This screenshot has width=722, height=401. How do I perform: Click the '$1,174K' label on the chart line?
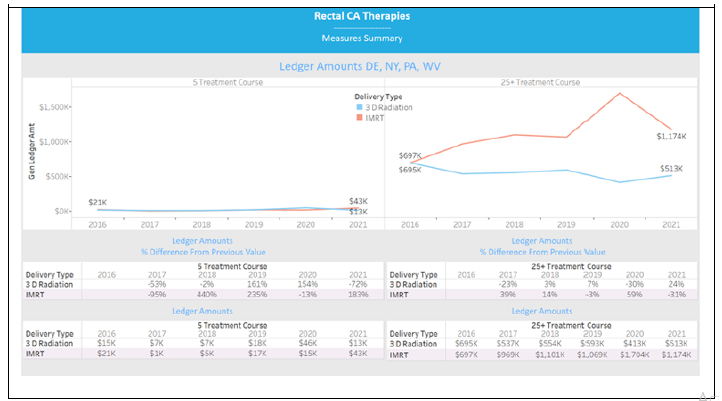coord(671,136)
